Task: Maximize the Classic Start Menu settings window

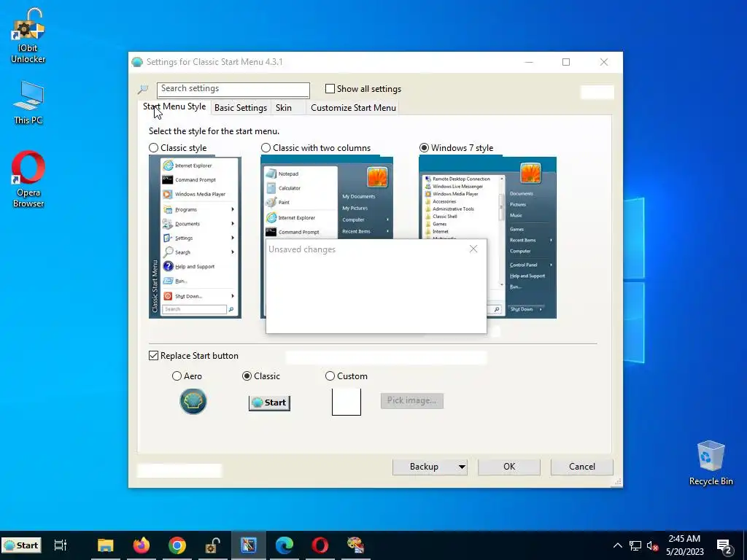Action: click(566, 62)
